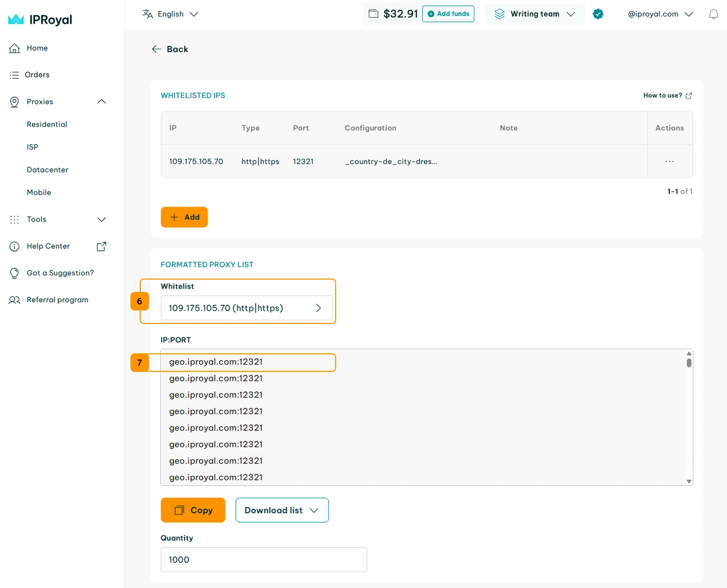
Task: Click the _country-de_city-dres... configuration cell
Action: pos(391,161)
